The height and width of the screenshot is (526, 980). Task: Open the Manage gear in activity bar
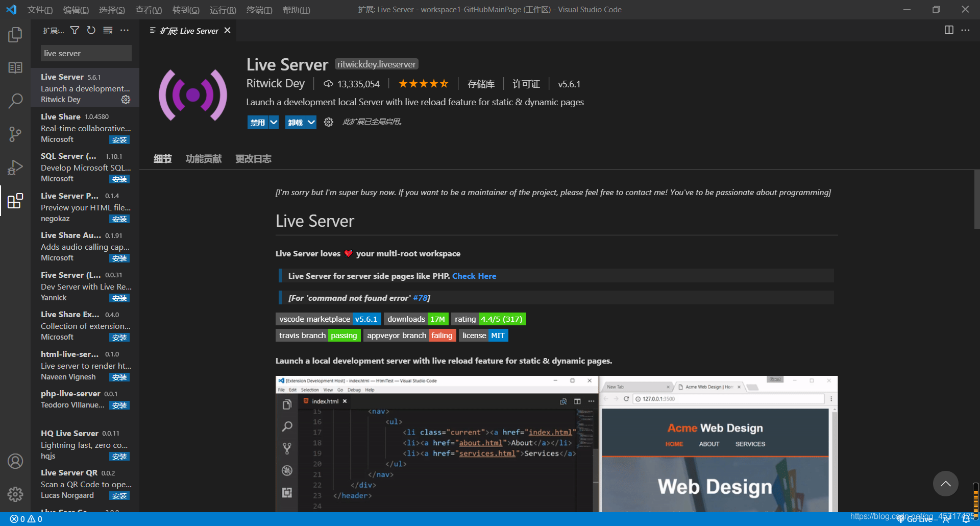click(15, 494)
